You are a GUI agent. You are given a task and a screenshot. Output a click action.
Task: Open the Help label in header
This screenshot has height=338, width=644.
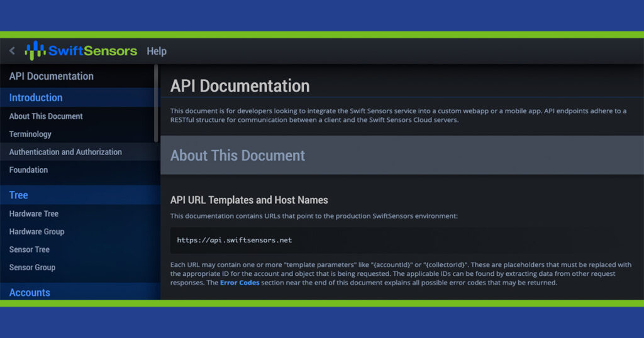point(157,51)
